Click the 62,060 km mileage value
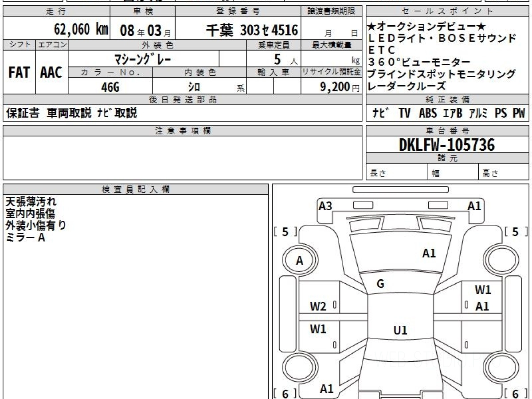 pos(81,30)
